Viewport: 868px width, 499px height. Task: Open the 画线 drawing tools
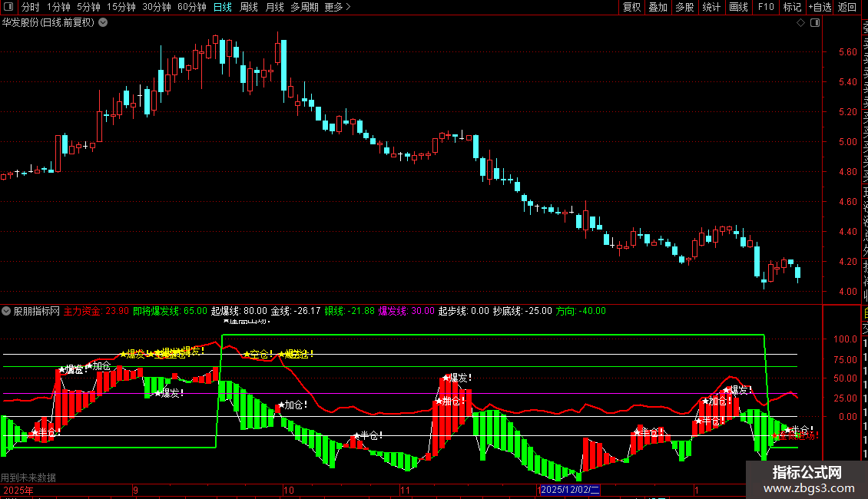738,7
